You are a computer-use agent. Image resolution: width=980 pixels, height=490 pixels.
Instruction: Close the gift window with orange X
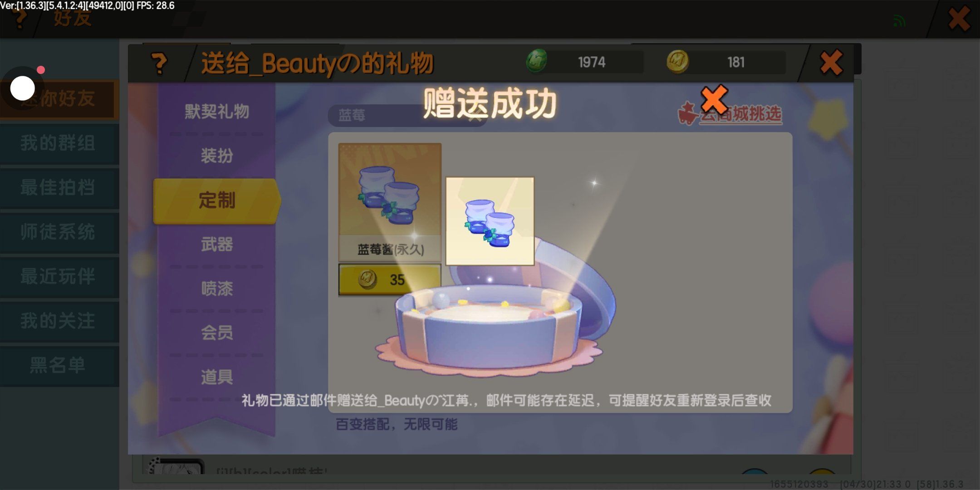831,63
